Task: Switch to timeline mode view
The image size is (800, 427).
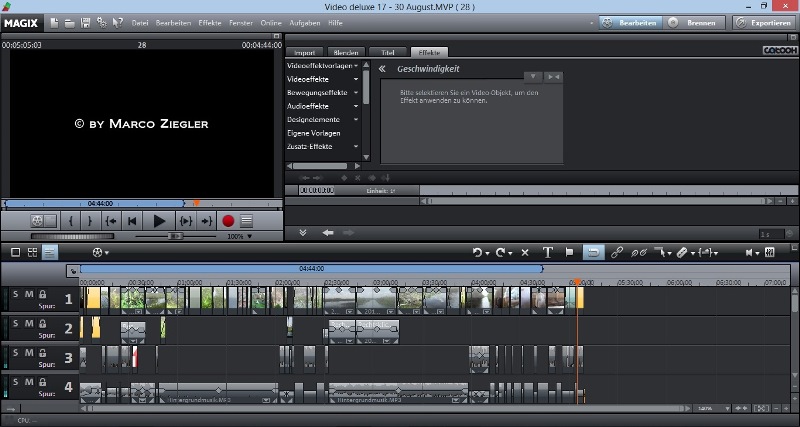Action: (x=50, y=252)
